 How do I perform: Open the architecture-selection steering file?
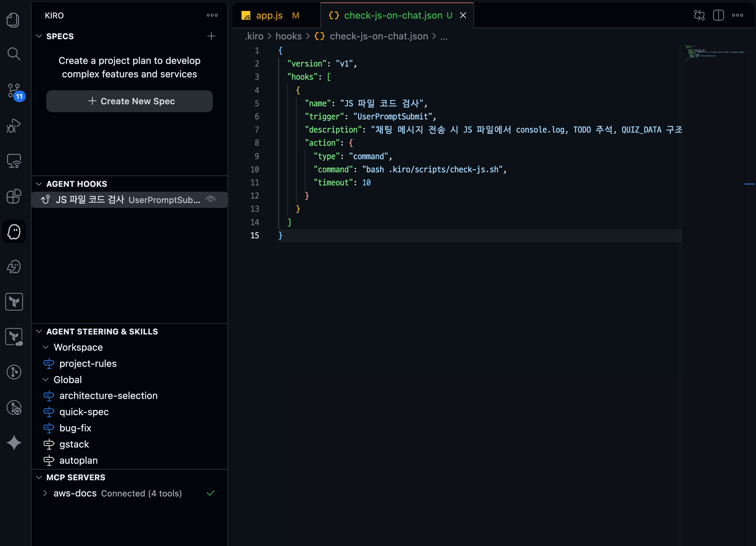click(x=129, y=396)
